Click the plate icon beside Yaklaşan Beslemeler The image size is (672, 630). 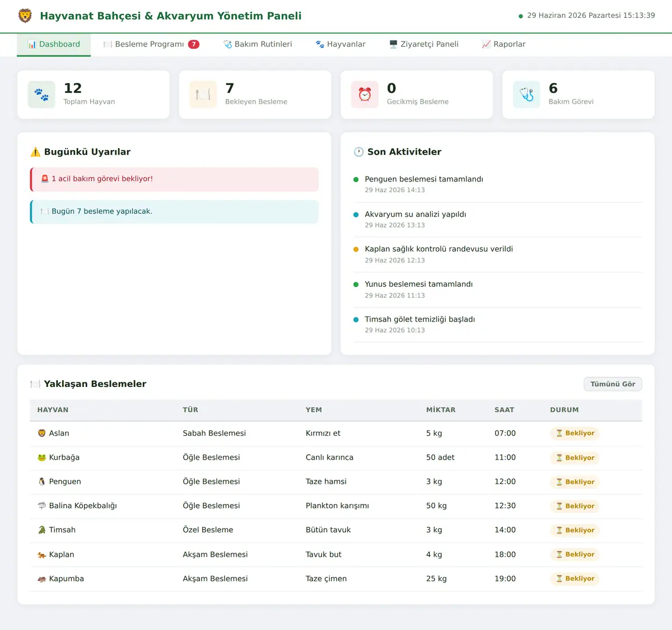(x=35, y=384)
